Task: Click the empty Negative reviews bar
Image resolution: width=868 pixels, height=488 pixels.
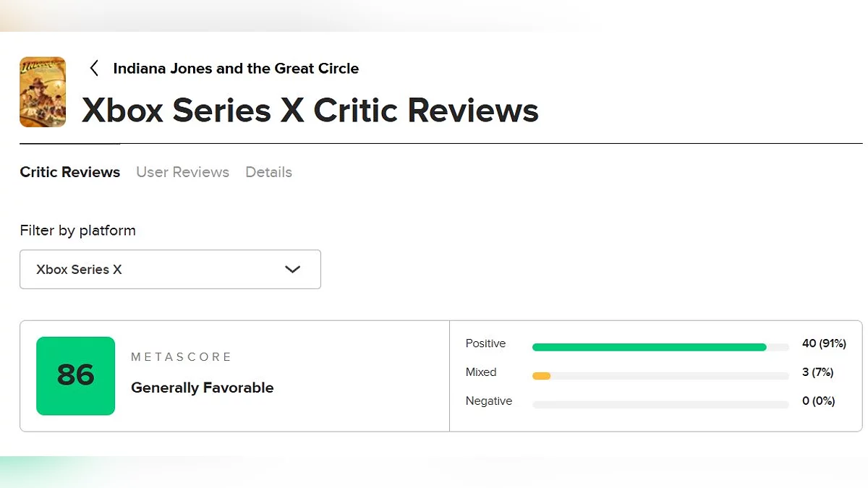Action: click(x=660, y=405)
